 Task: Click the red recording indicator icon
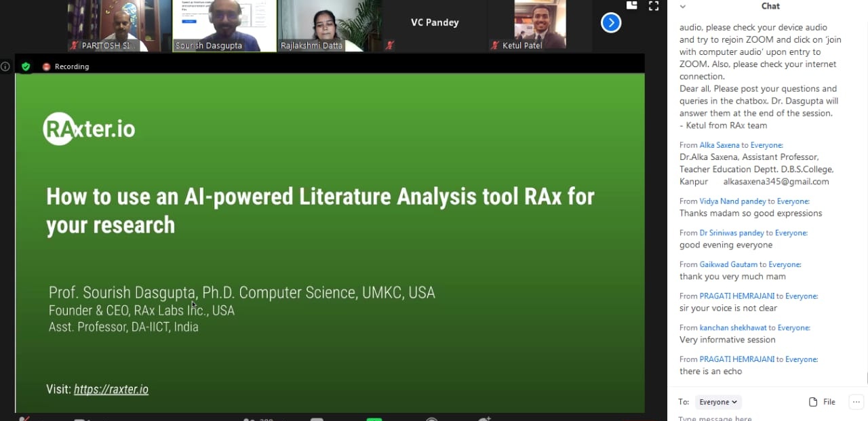click(47, 66)
